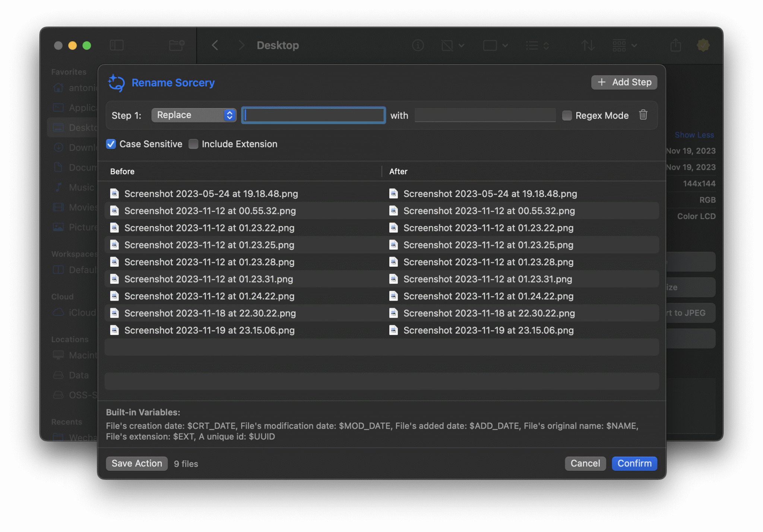Click the Add Step button
The height and width of the screenshot is (532, 763).
coord(624,82)
